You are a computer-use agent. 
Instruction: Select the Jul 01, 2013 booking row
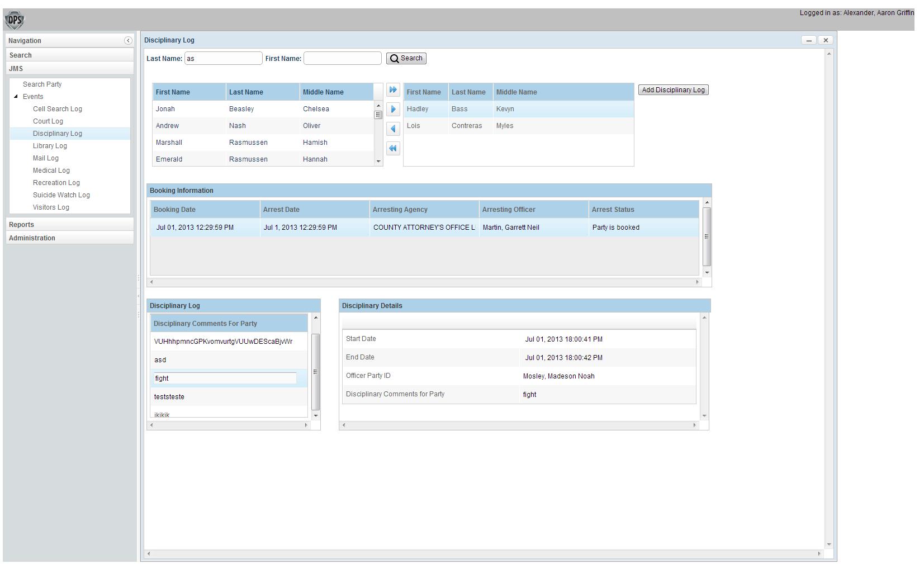(424, 228)
